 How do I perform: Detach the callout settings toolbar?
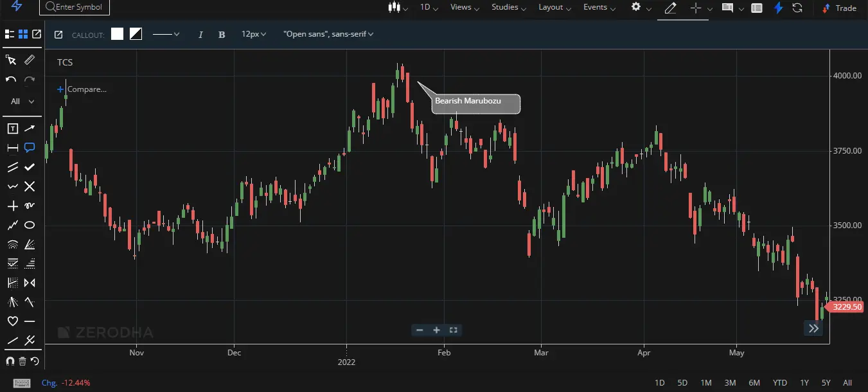[58, 35]
